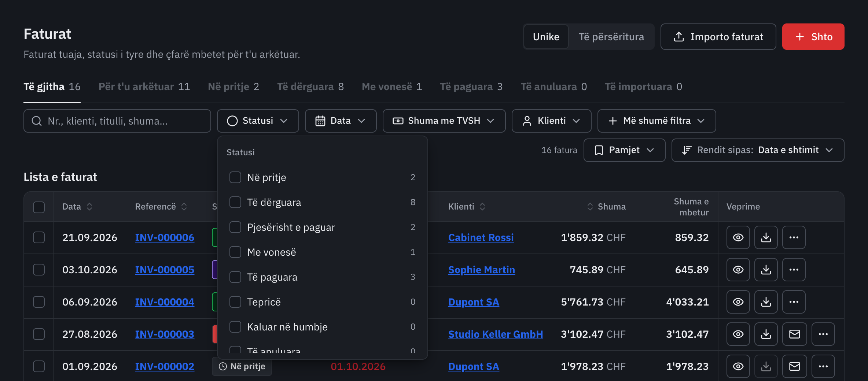
Task: Select the row checkbox for 21.09.2026
Action: tap(39, 237)
